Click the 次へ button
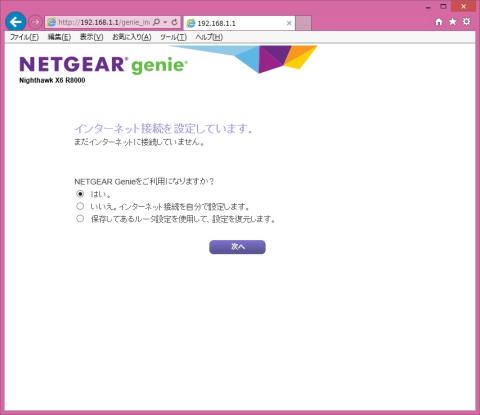The width and height of the screenshot is (480, 415). tap(237, 247)
